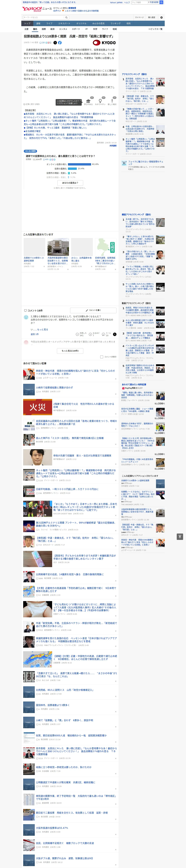Close the reaction tooltip popup
The image size is (186, 868).
coord(80,101)
